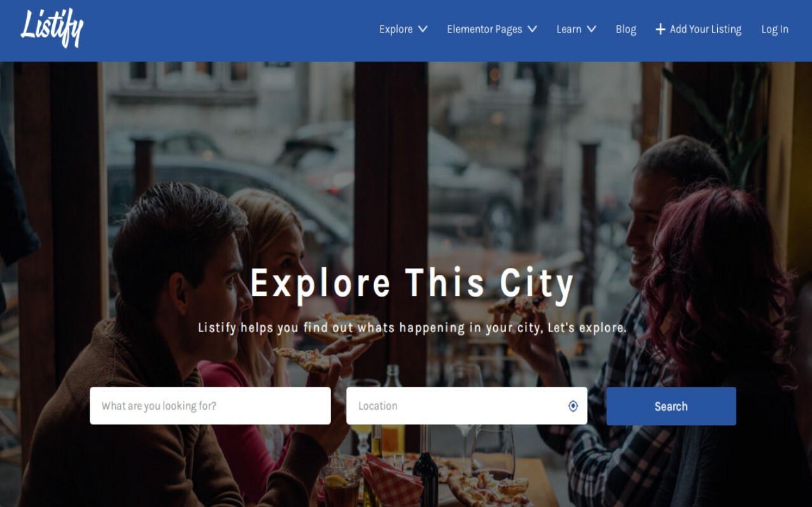Screen dimensions: 812x507
Task: Open the Explore menu item
Action: 396,29
